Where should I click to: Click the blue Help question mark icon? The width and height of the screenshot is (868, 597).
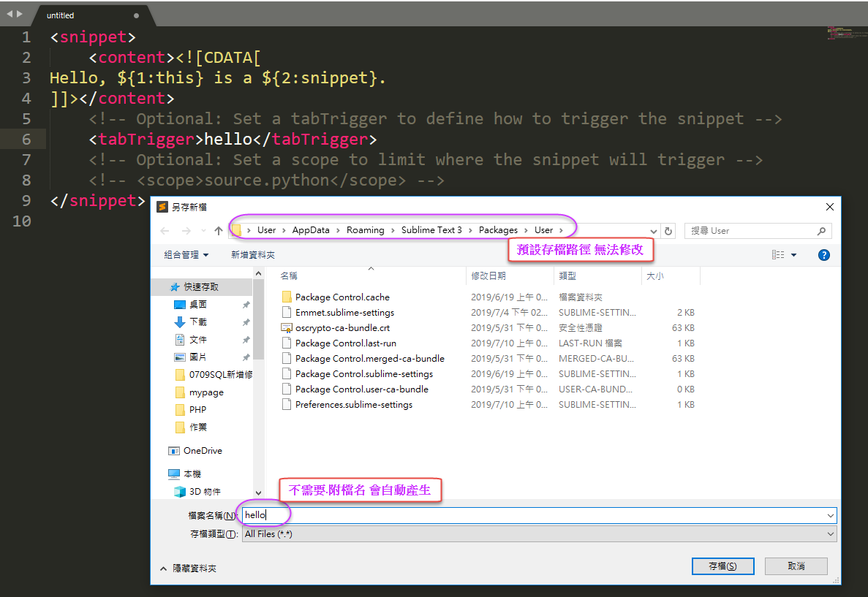click(823, 255)
